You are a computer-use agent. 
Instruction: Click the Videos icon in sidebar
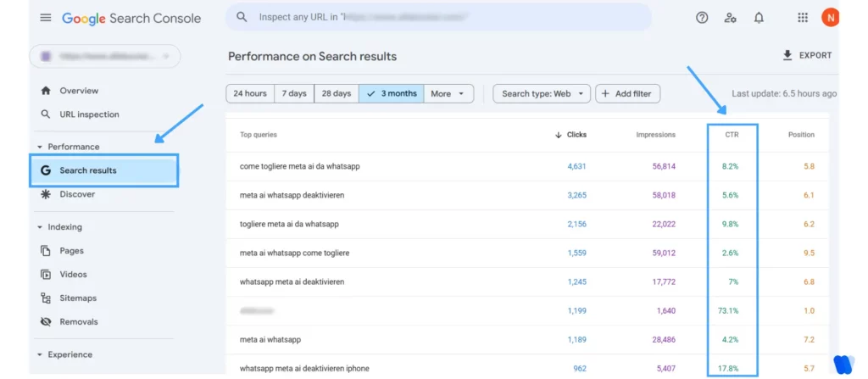pos(46,274)
